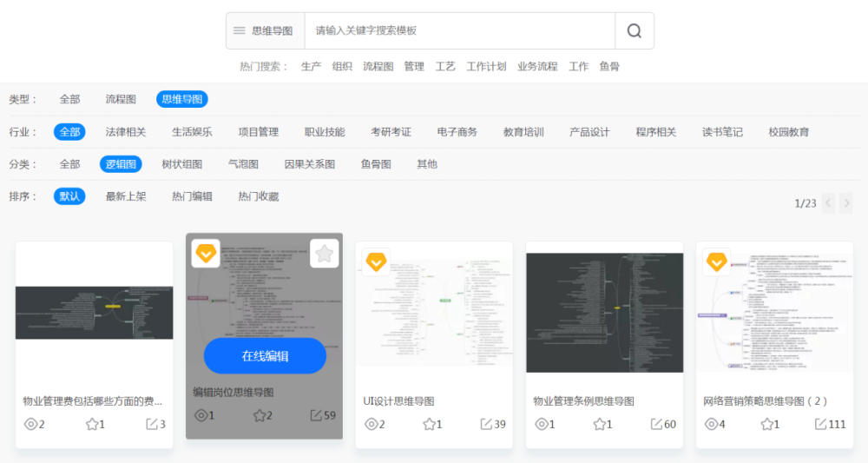Open the 物业管理条例思维导图 thumbnail
The image size is (868, 463).
tap(604, 313)
